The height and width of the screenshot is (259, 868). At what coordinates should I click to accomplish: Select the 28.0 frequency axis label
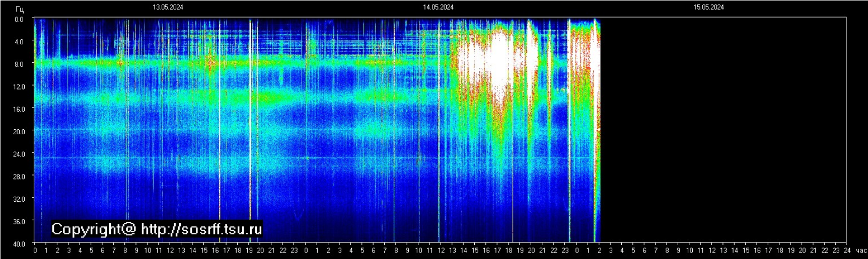[19, 177]
